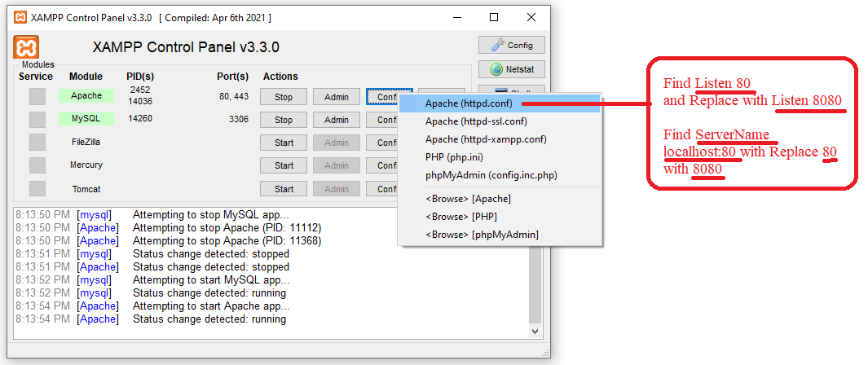The image size is (868, 365).
Task: Toggle the FileZilla service checkbox
Action: click(x=37, y=142)
